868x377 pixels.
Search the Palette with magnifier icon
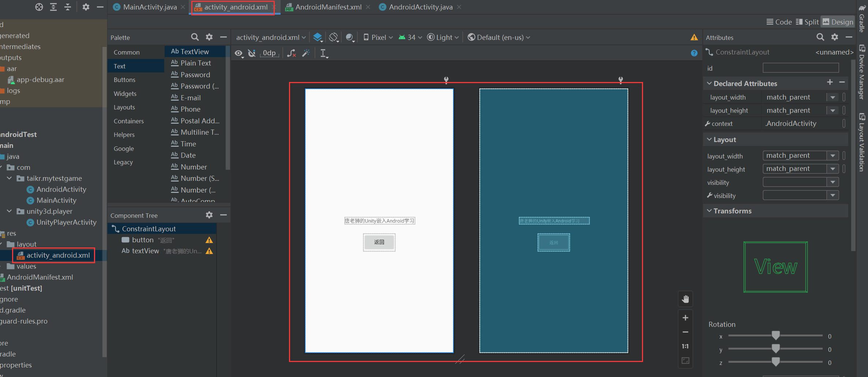[195, 37]
